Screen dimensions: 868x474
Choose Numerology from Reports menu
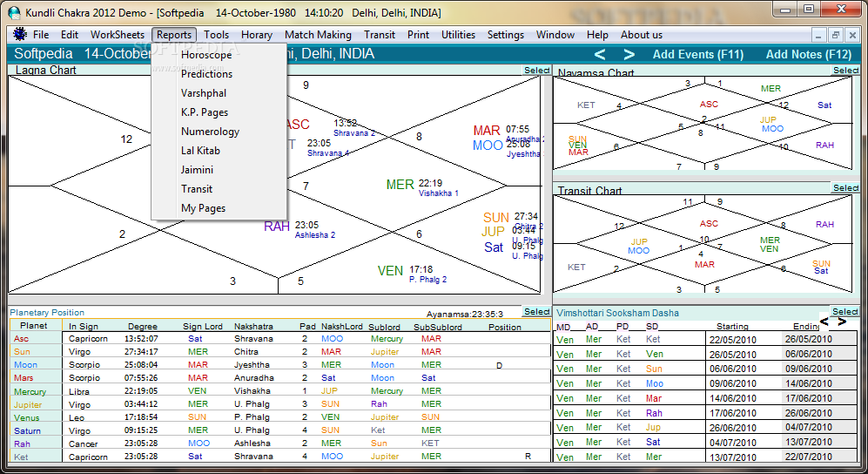(219, 132)
